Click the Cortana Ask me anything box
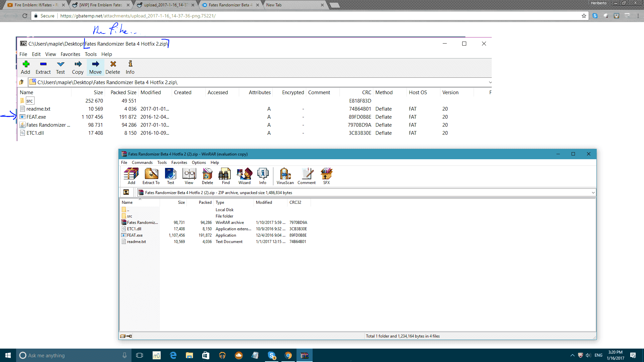The image size is (644, 362). point(73,355)
